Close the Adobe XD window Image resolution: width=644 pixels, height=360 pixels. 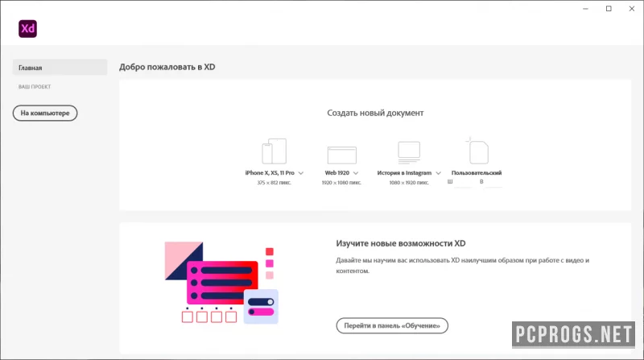click(632, 9)
